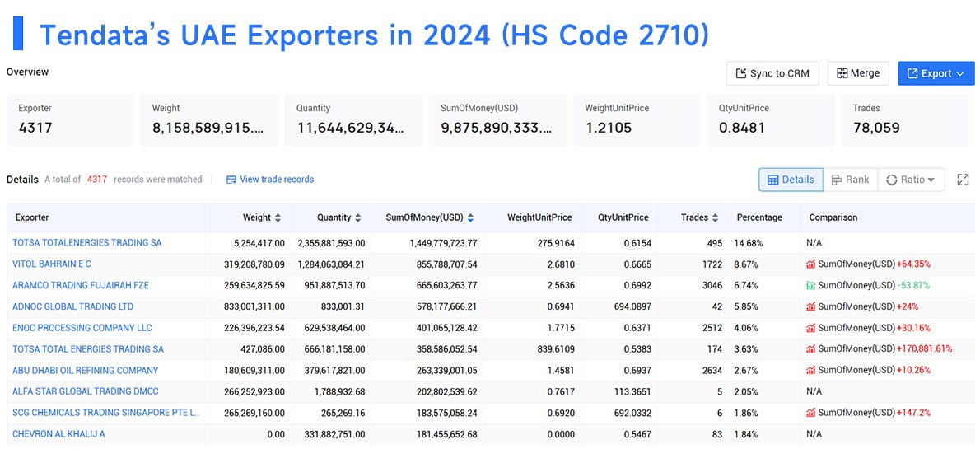Click chart icon in ABU DHABI OIL comparison
This screenshot has width=980, height=449.
[810, 370]
